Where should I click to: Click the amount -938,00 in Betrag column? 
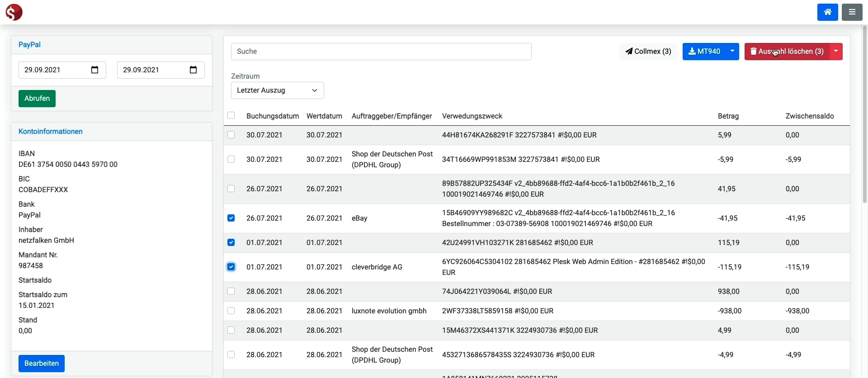tap(730, 311)
